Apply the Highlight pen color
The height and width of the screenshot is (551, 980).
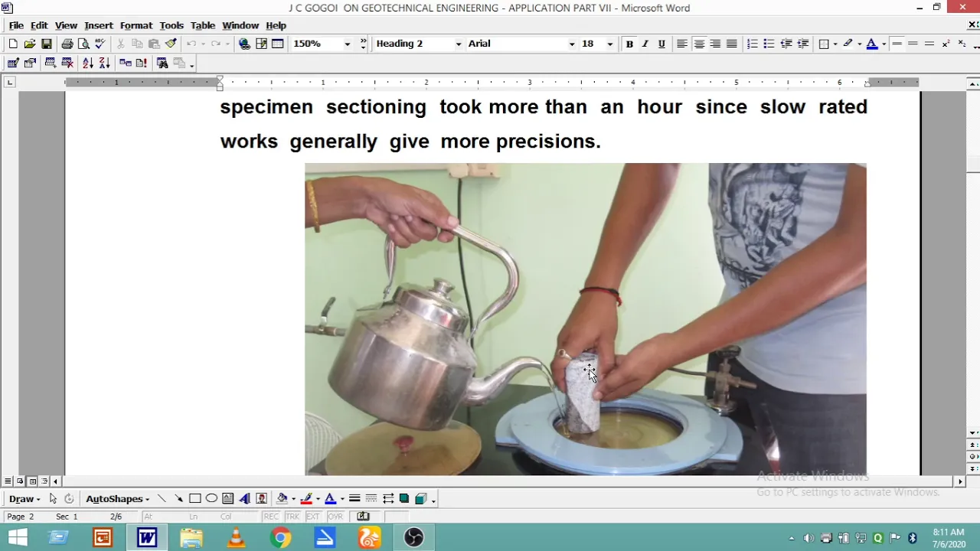848,44
